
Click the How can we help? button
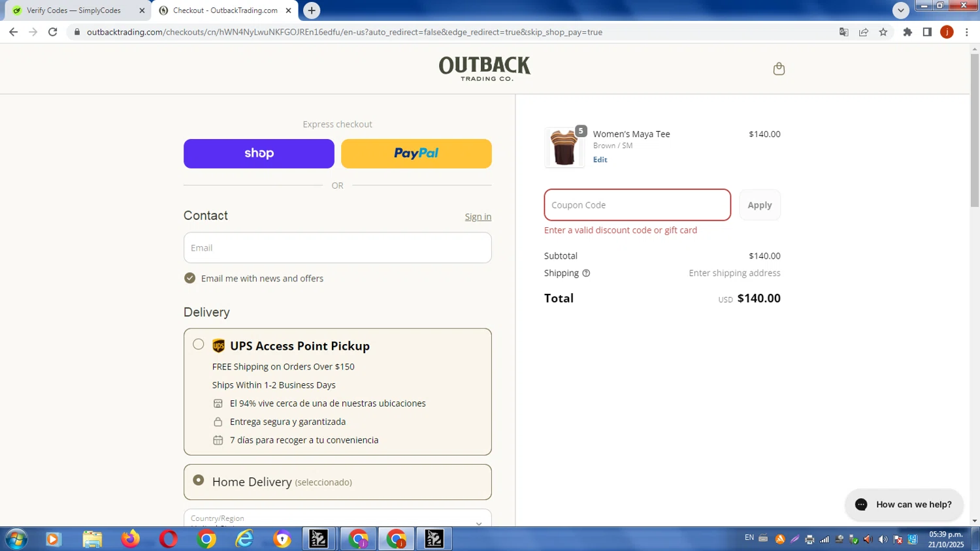[904, 505]
